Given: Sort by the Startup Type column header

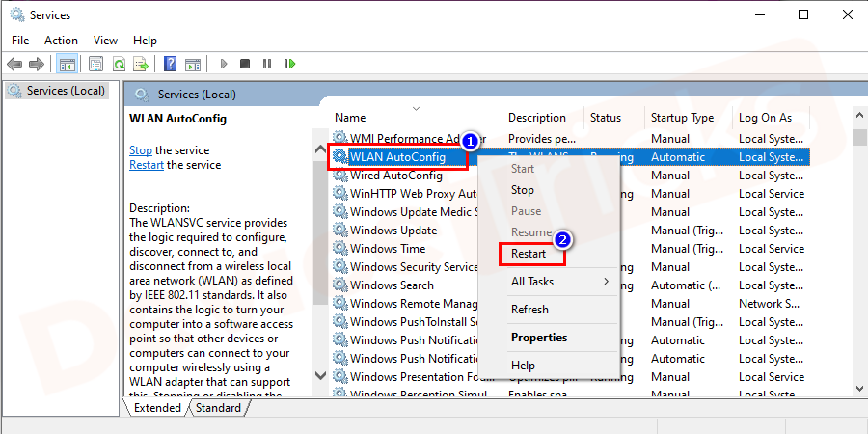Looking at the screenshot, I should [689, 118].
